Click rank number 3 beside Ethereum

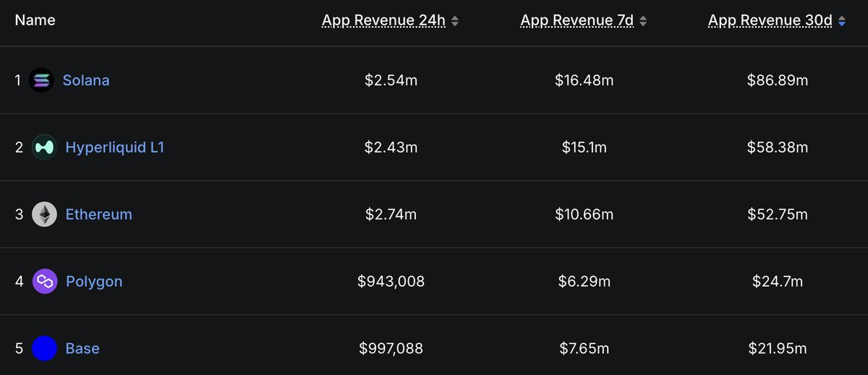click(19, 214)
